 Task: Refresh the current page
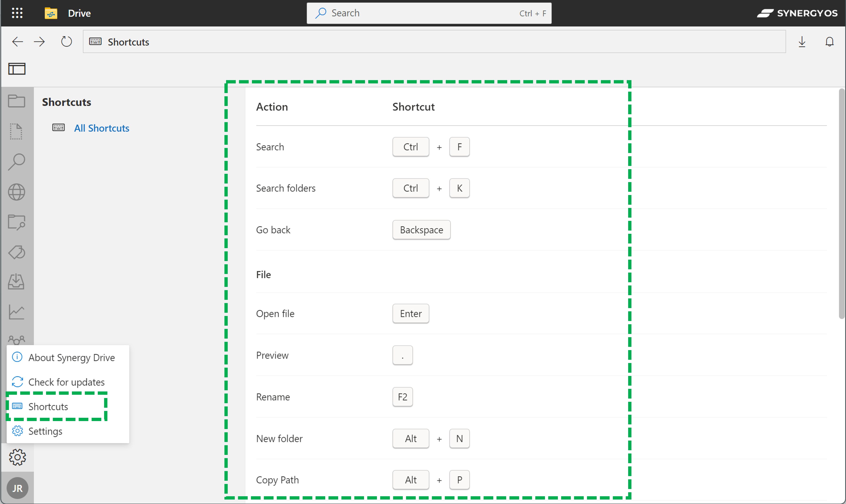[x=66, y=42]
